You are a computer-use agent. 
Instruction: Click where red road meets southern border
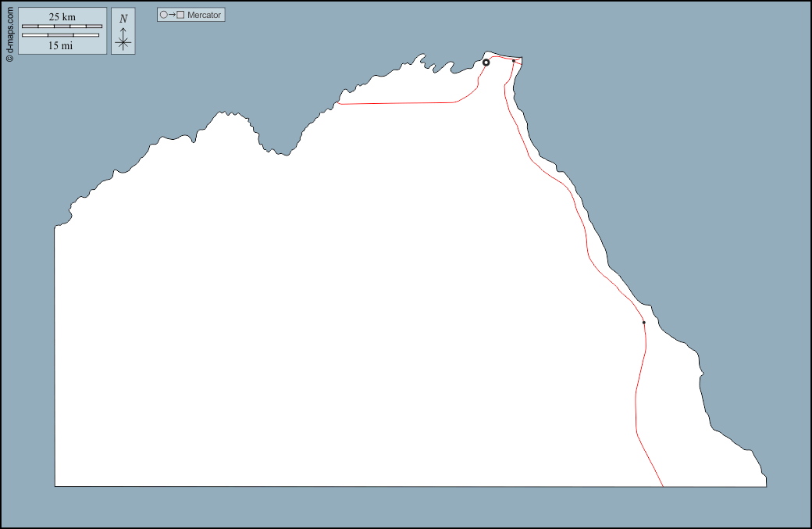[x=663, y=486]
